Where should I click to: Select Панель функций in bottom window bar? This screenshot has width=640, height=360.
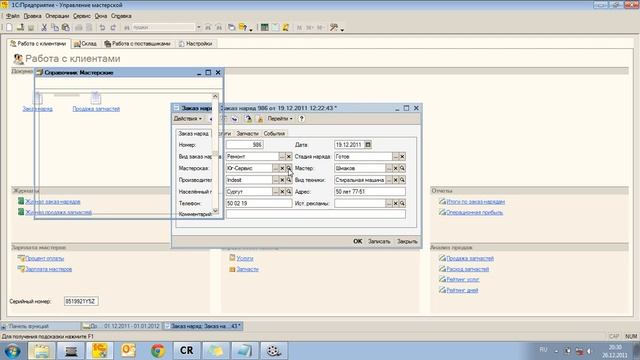(40, 326)
